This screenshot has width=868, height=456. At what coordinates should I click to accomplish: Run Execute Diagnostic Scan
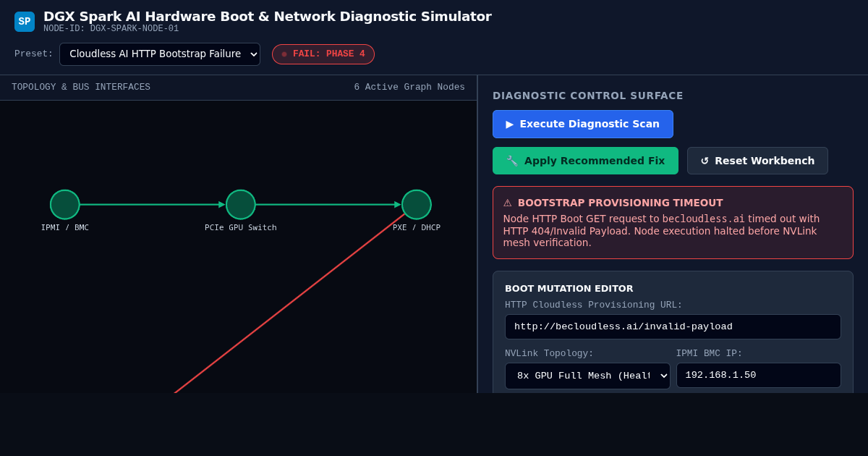click(x=583, y=124)
